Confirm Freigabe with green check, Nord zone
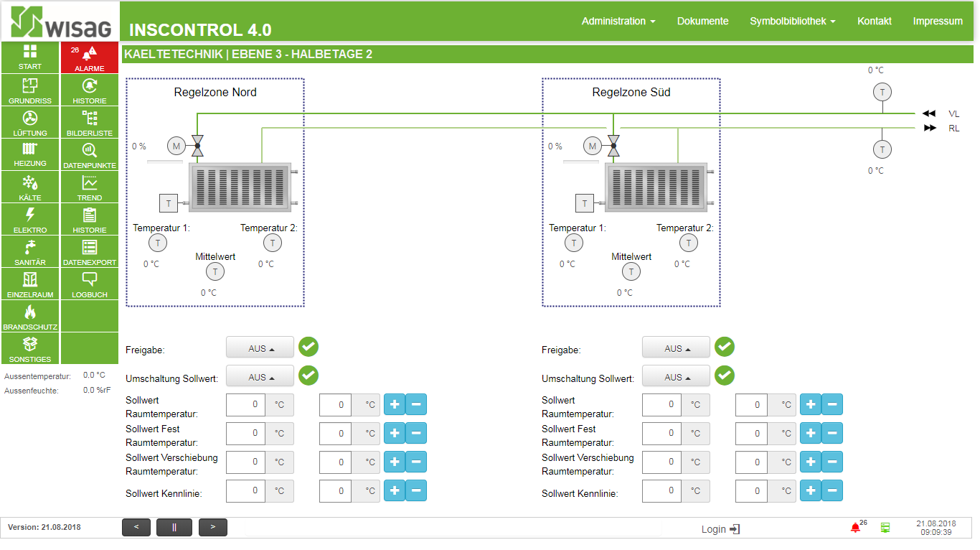The height and width of the screenshot is (550, 980). [x=308, y=347]
